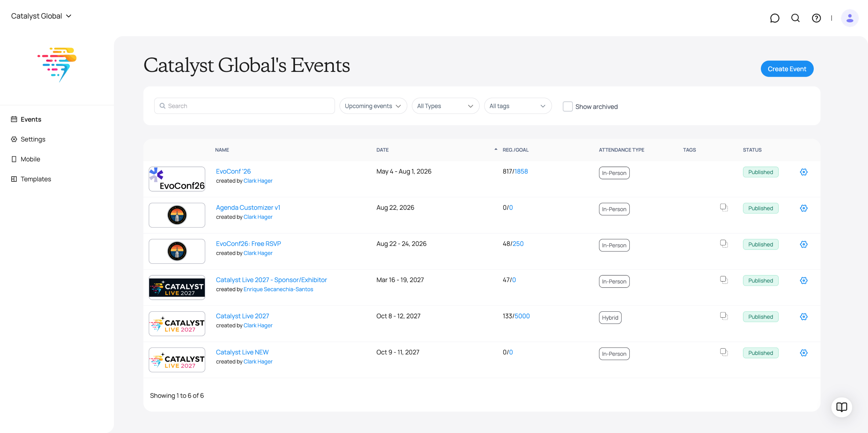Image resolution: width=868 pixels, height=433 pixels.
Task: Open the user profile avatar
Action: coord(850,18)
